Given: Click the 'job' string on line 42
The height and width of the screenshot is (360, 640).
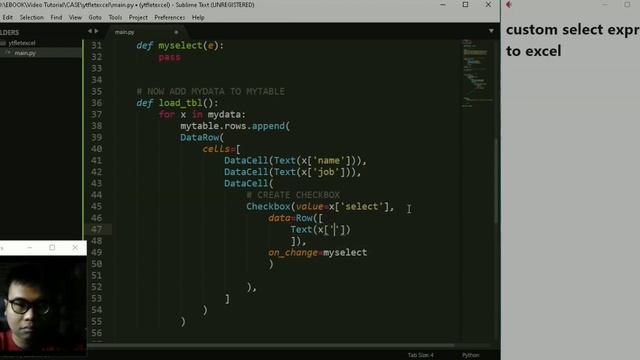Looking at the screenshot, I should (326, 172).
